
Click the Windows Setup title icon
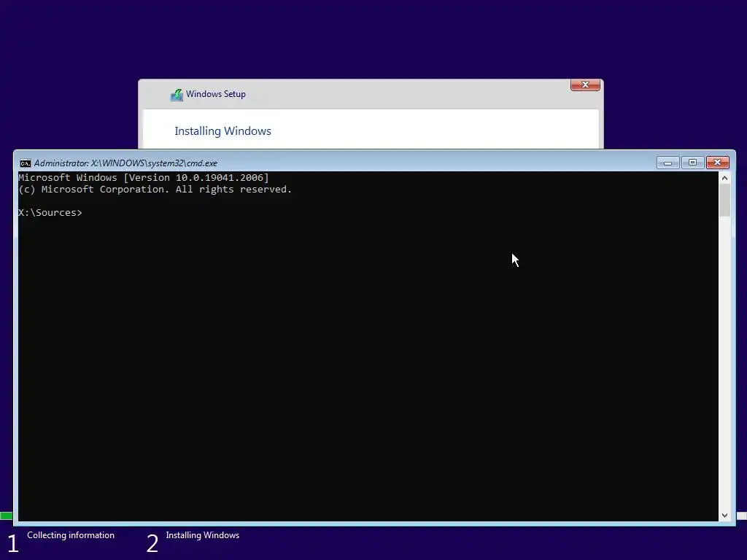[177, 94]
